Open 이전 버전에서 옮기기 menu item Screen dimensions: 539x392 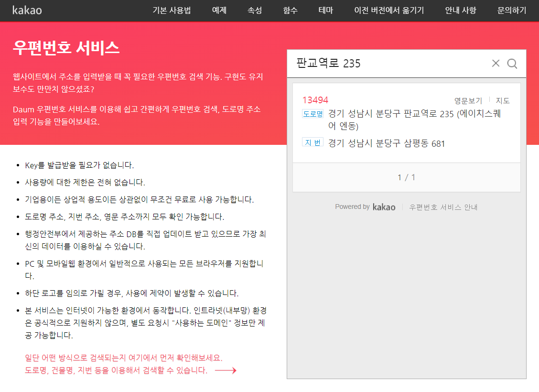pos(389,11)
